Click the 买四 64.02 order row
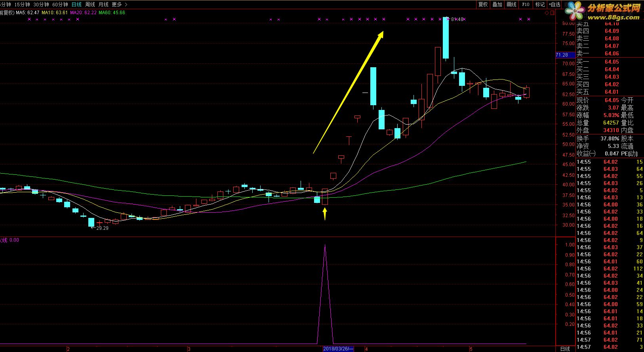Viewport: 644px width, 352px height. (x=598, y=84)
